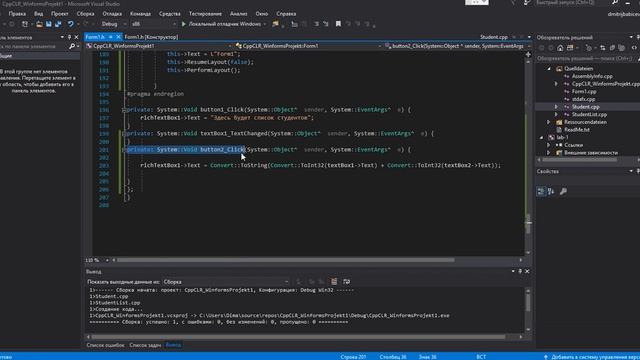640x360 pixels.
Task: Click the Find in Files toolbar icon
Action: [x=276, y=24]
